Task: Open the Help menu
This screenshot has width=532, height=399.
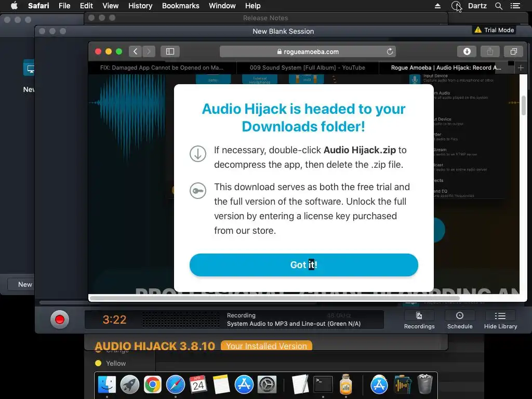Action: [253, 6]
